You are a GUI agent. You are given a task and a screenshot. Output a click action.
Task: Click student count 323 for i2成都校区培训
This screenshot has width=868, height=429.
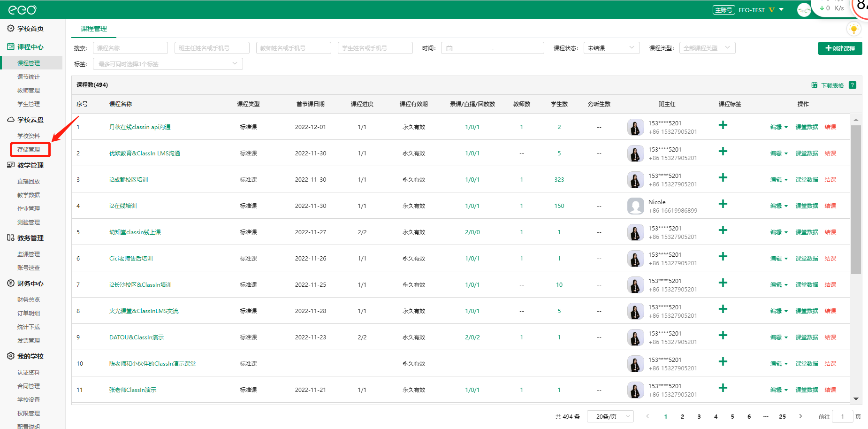point(559,180)
